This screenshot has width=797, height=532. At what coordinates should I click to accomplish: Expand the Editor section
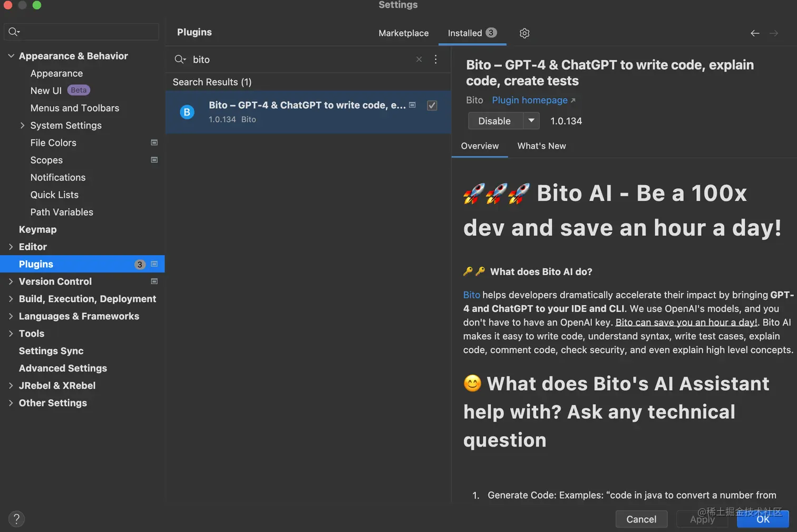point(11,247)
